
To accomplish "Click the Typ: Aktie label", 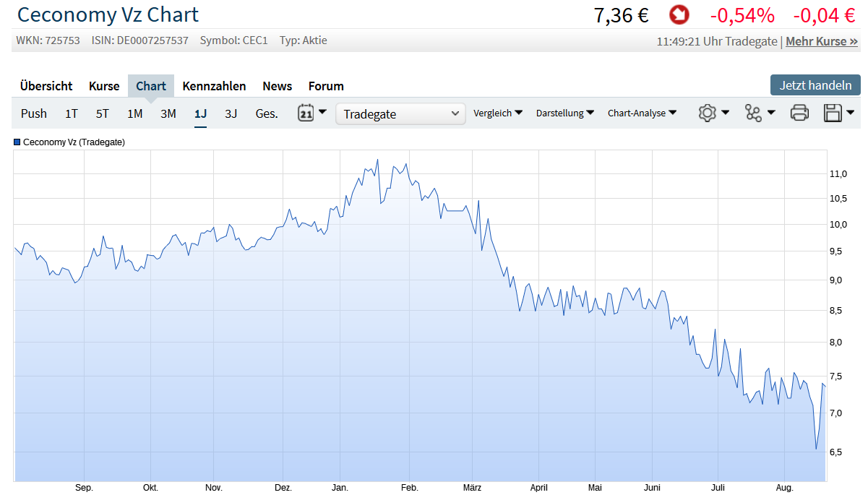I will [x=304, y=40].
